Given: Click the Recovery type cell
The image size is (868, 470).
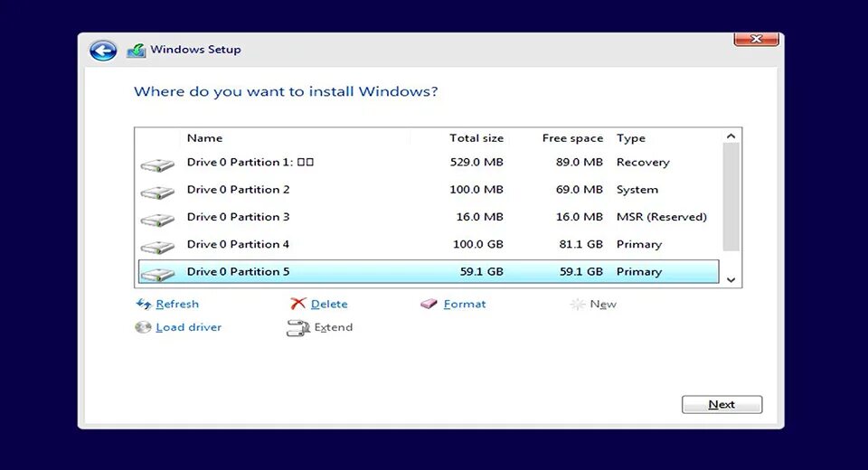Looking at the screenshot, I should click(x=643, y=162).
